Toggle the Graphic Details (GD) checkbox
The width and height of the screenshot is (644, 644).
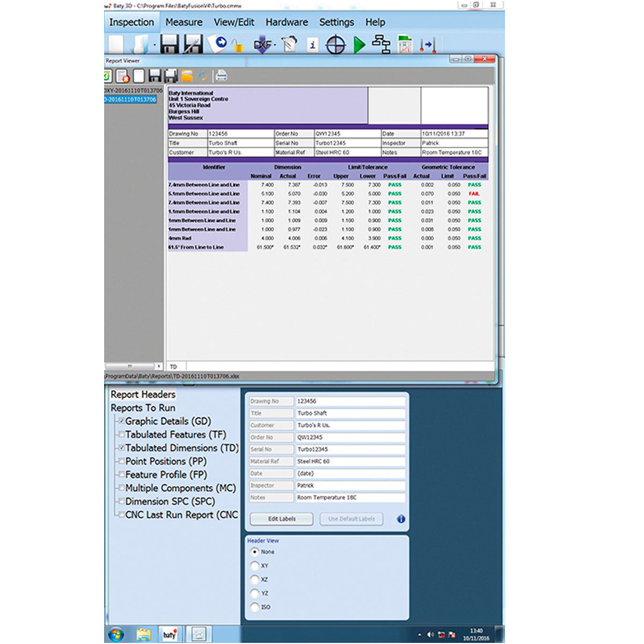pyautogui.click(x=121, y=421)
